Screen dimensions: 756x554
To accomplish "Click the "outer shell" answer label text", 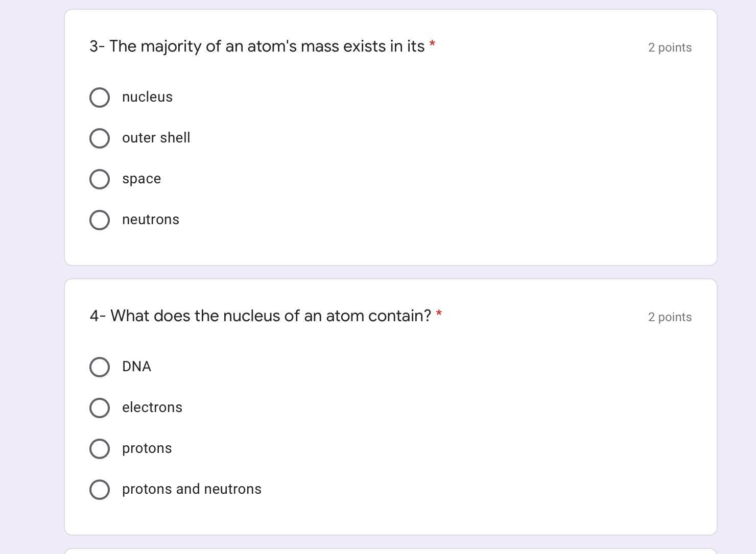I will (x=156, y=138).
